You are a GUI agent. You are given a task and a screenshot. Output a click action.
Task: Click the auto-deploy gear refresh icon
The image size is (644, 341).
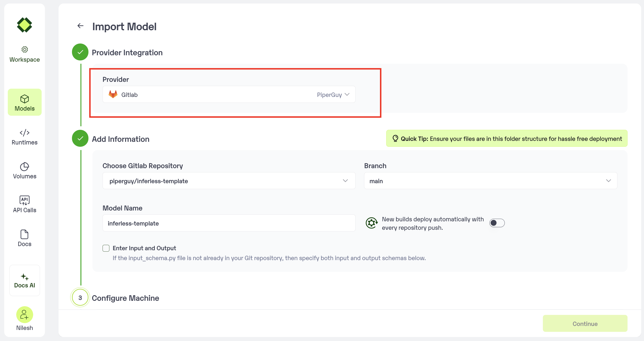tap(372, 223)
